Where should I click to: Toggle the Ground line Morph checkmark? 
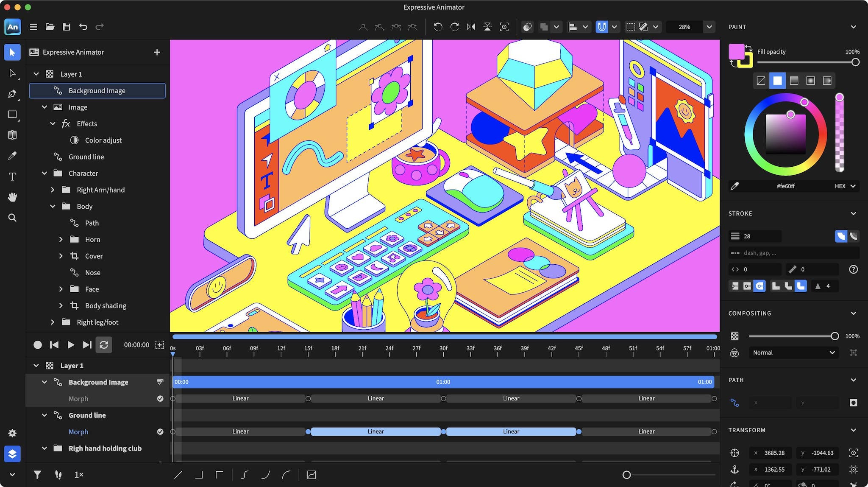[160, 431]
